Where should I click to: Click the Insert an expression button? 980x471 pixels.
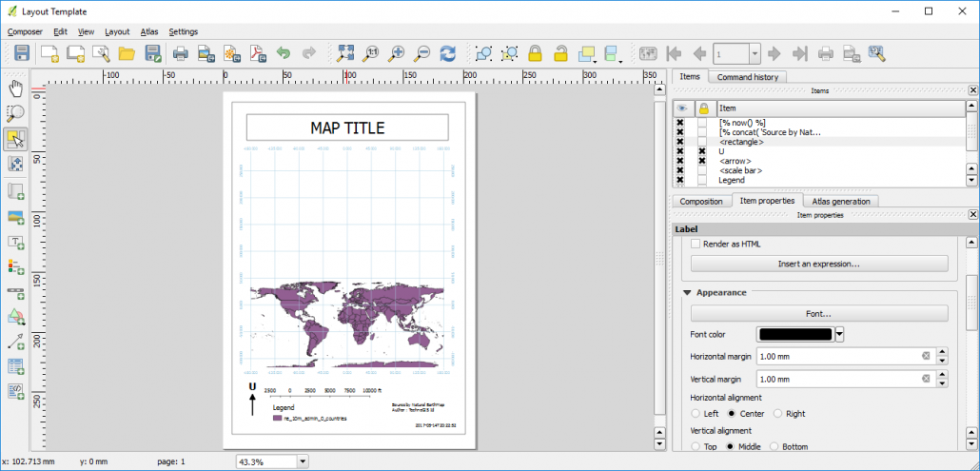819,264
